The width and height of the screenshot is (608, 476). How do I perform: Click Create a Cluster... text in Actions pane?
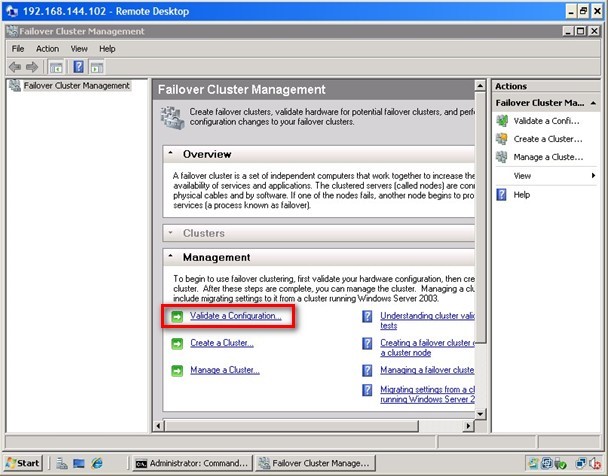point(548,139)
